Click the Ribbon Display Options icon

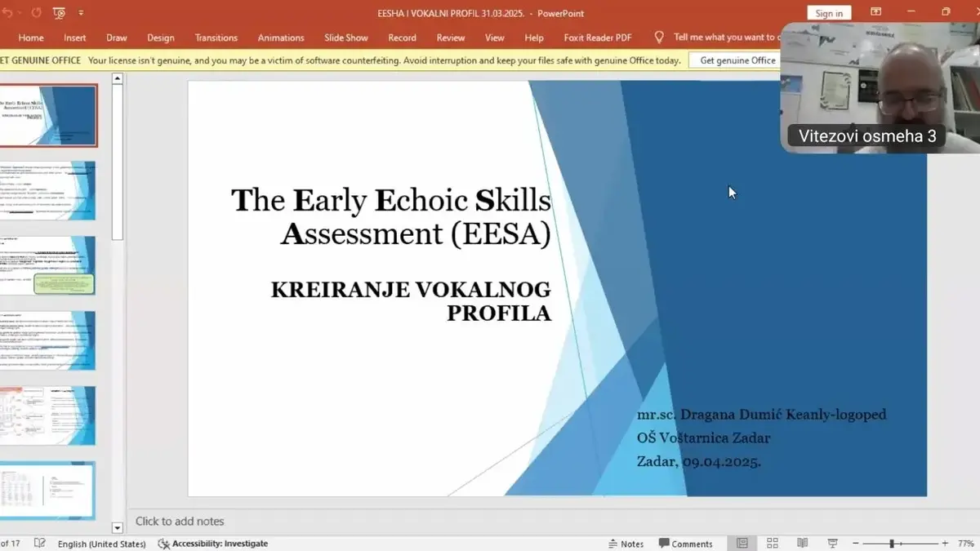[x=875, y=12]
